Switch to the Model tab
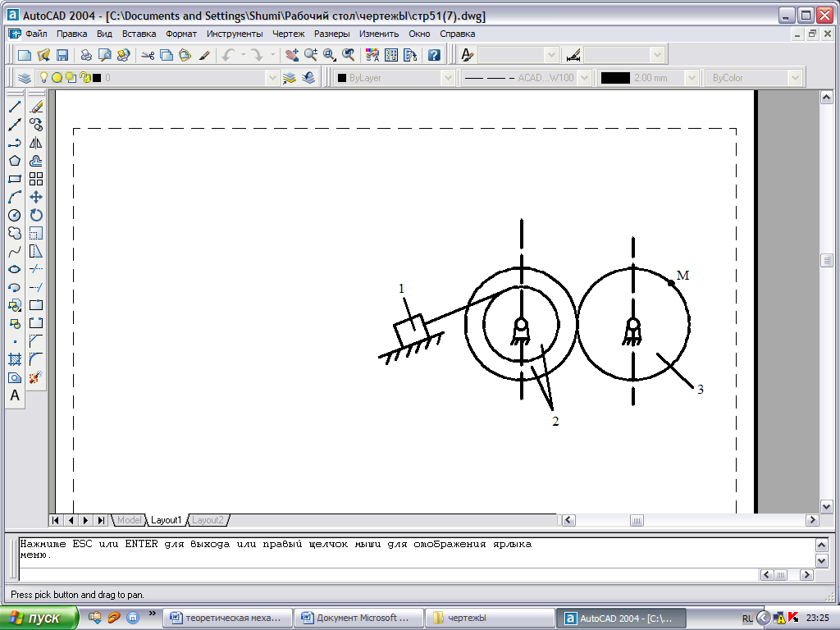Screen dimensions: 840x630 coord(129,519)
